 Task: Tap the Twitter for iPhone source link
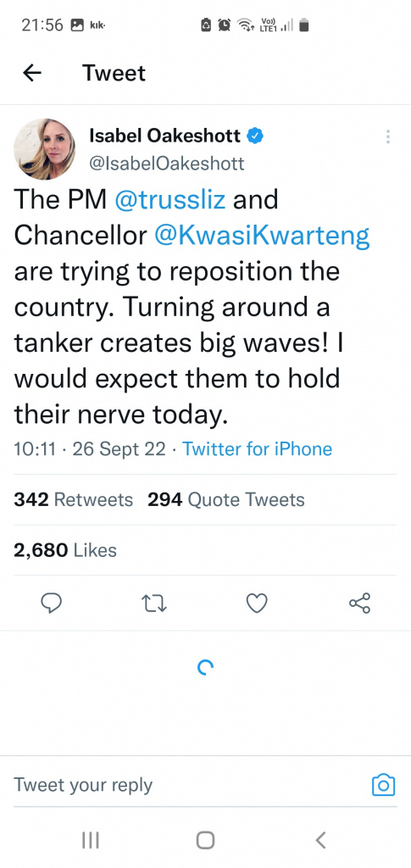[x=258, y=449]
